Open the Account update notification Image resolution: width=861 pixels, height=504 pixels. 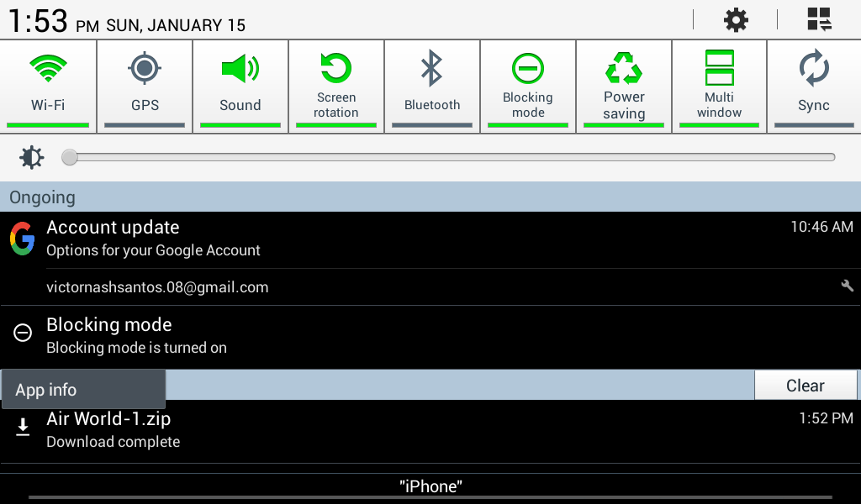tap(430, 239)
